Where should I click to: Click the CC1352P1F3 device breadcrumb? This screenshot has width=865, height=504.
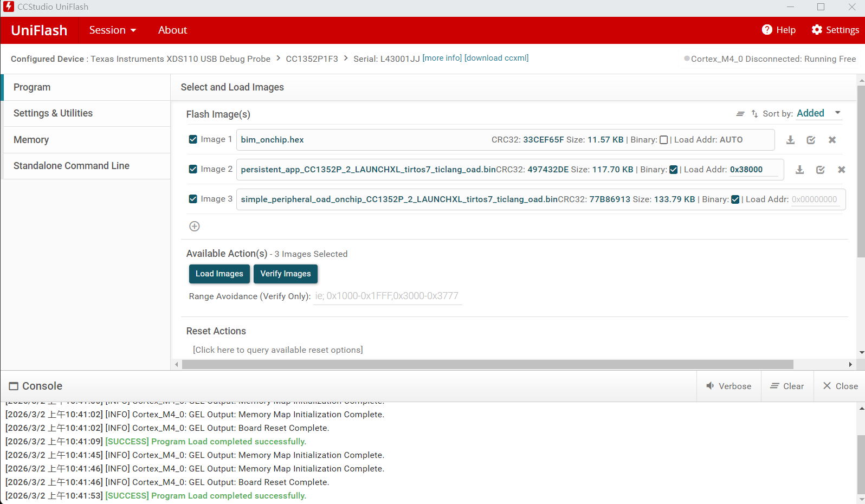click(312, 59)
